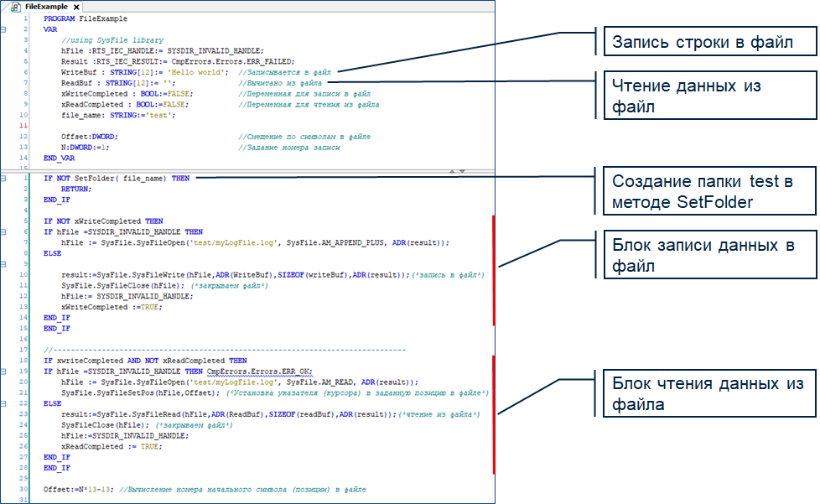Click the down arrow on the pane splitter
820x504 pixels.
[460, 170]
